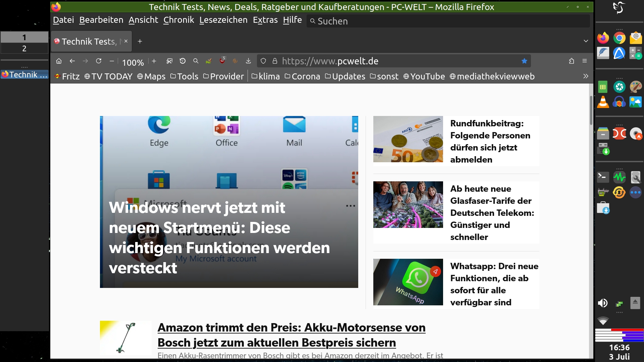The width and height of the screenshot is (644, 362).
Task: Open the calculator dock icon
Action: pyautogui.click(x=636, y=53)
